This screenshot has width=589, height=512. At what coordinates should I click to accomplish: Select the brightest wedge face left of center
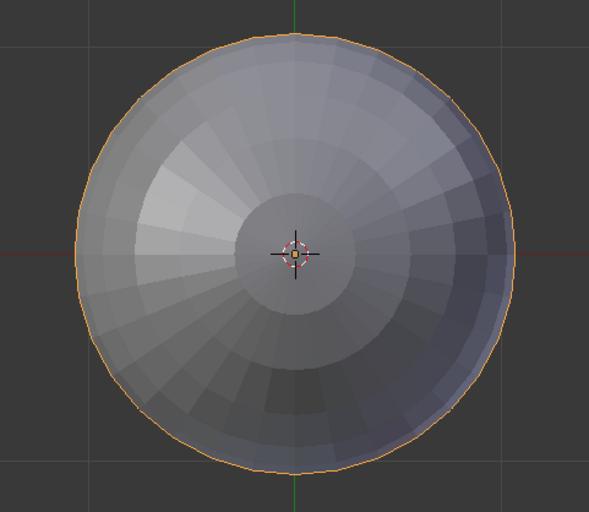165,195
